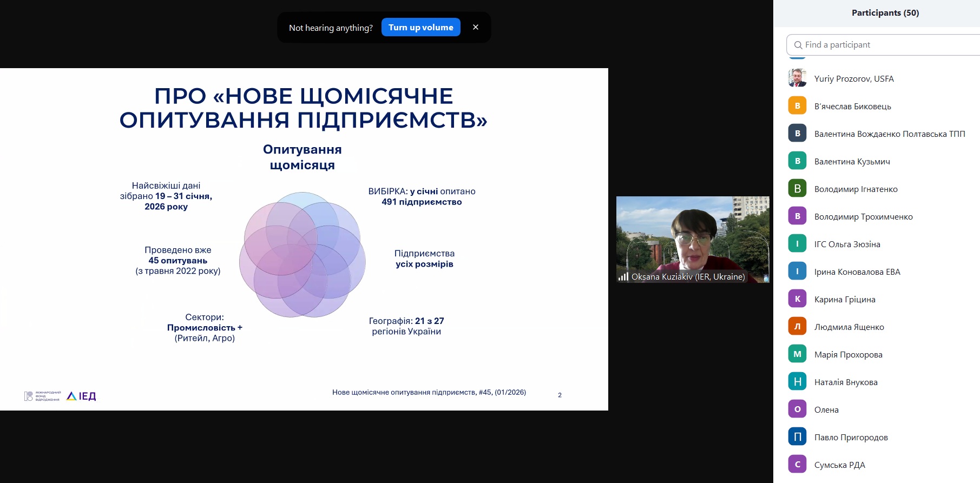This screenshot has height=483, width=980.
Task: Select Oksana Kuziakiv's video thumbnail
Action: 692,238
